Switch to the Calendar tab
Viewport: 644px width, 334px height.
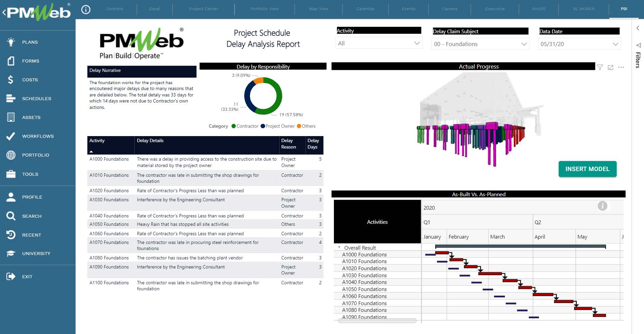366,9
